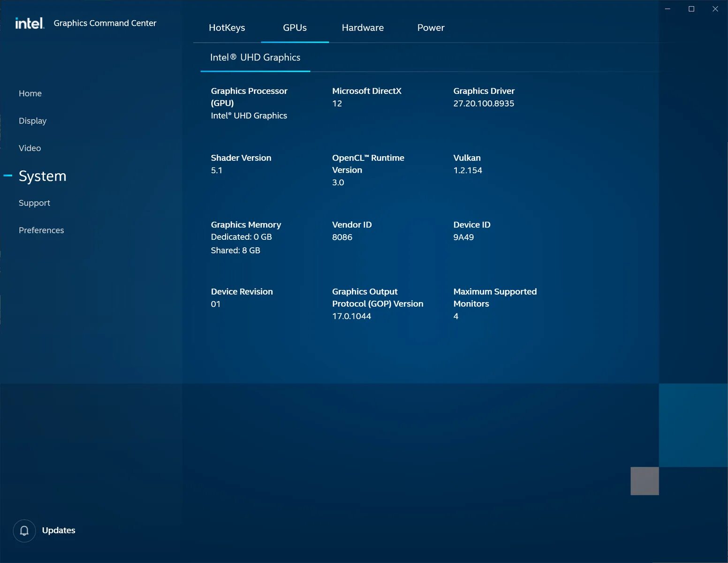728x563 pixels.
Task: Close the Graphics Command Center window
Action: [715, 9]
